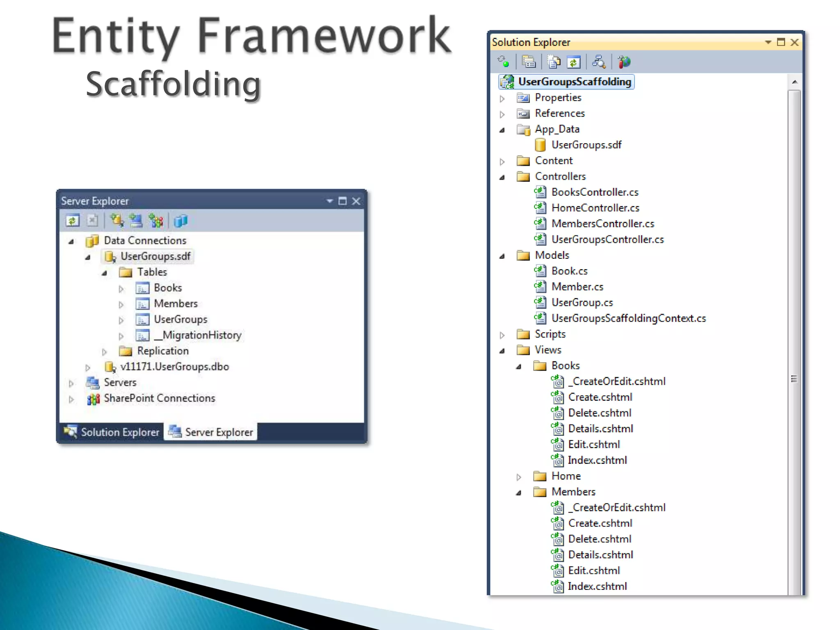The width and height of the screenshot is (840, 630).
Task: Select UserGroupsScaffoldingContext.cs model file
Action: point(628,318)
